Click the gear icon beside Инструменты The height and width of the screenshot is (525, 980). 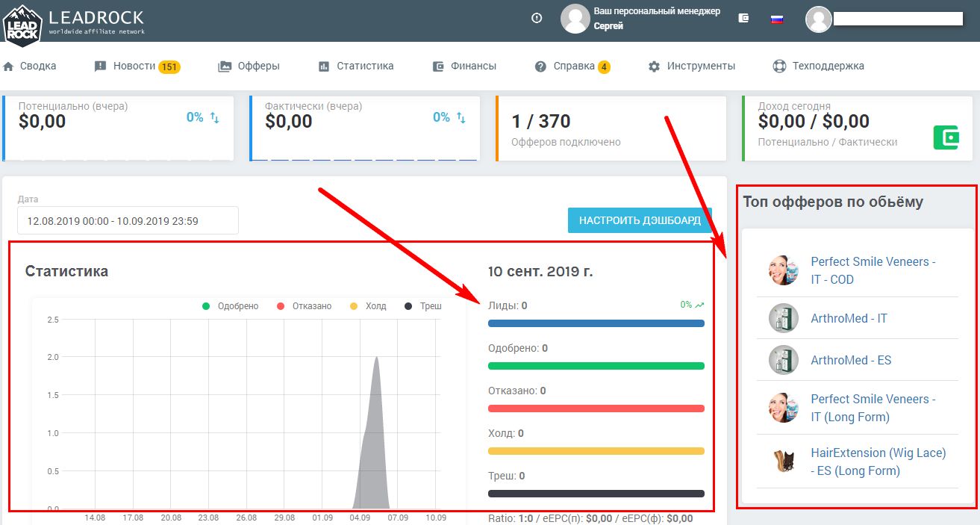coord(654,66)
